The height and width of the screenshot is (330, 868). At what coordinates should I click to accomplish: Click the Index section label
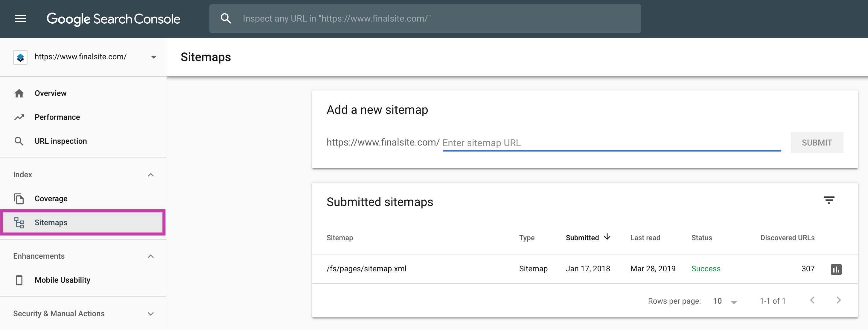tap(22, 175)
